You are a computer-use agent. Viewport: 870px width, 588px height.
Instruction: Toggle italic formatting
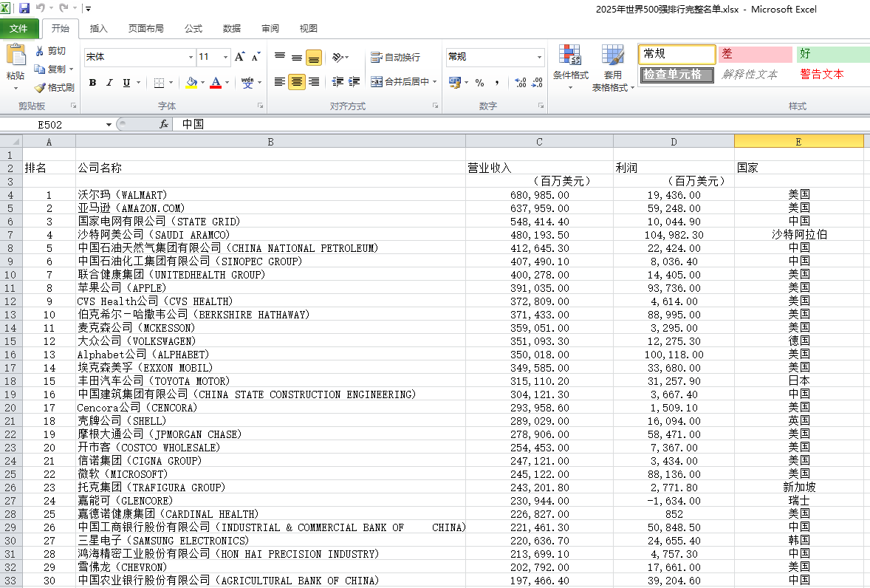tap(109, 83)
